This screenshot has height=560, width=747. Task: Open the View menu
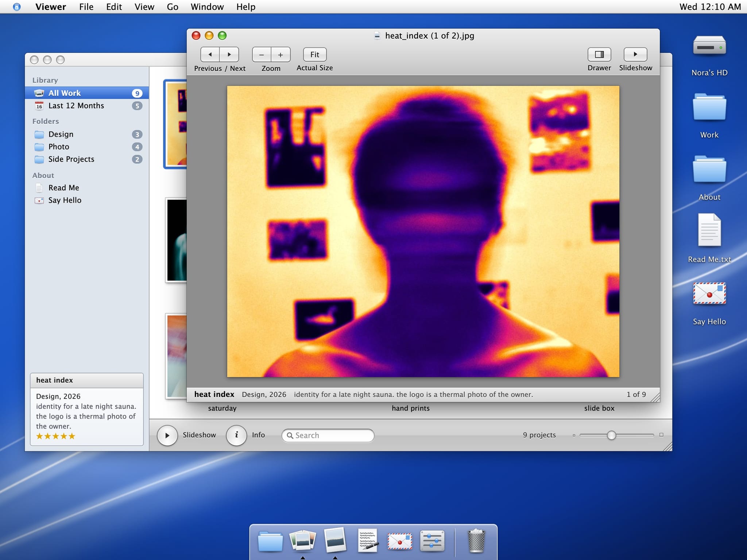(x=144, y=7)
